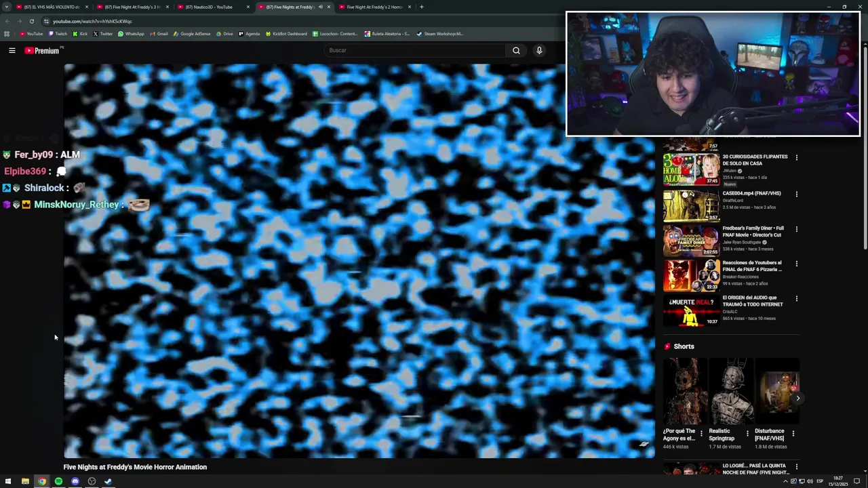The width and height of the screenshot is (868, 488).
Task: Click the Five Nights at Freddy's Movie Horror Animation title
Action: 135,467
